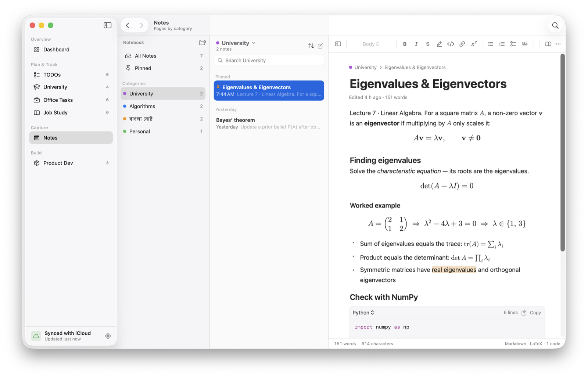Open sync settings gear icon
This screenshot has width=588, height=378.
108,336
